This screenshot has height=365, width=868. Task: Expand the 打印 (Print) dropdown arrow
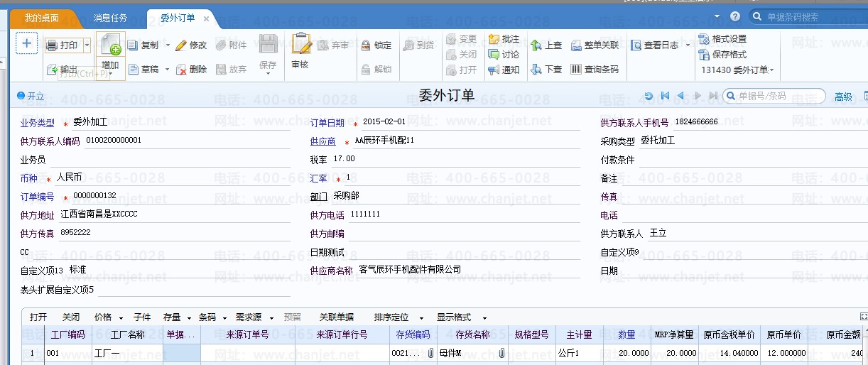click(x=87, y=45)
